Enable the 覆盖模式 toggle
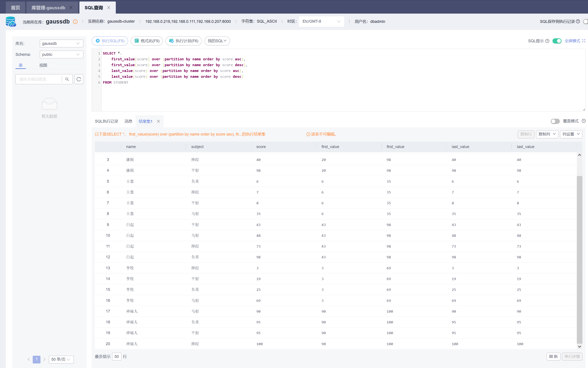The width and height of the screenshot is (588, 368). pos(555,121)
